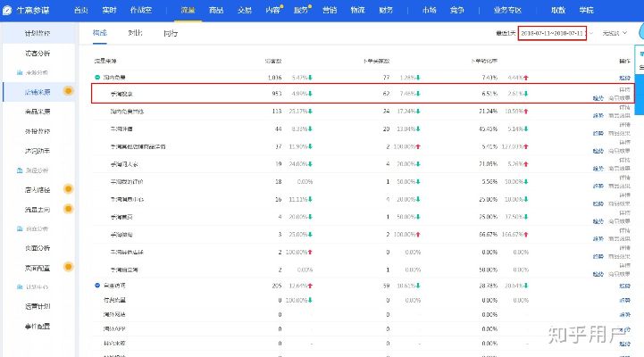Open 营销 in the top navigation

[x=330, y=10]
